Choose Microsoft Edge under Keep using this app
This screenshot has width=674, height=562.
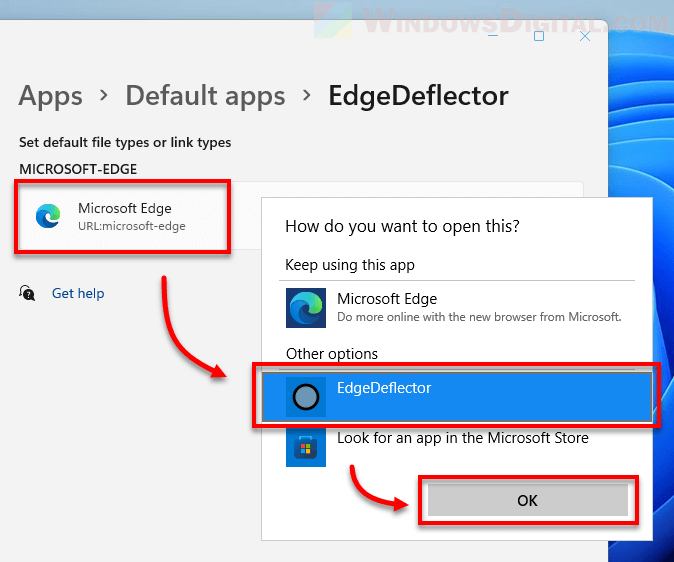457,308
